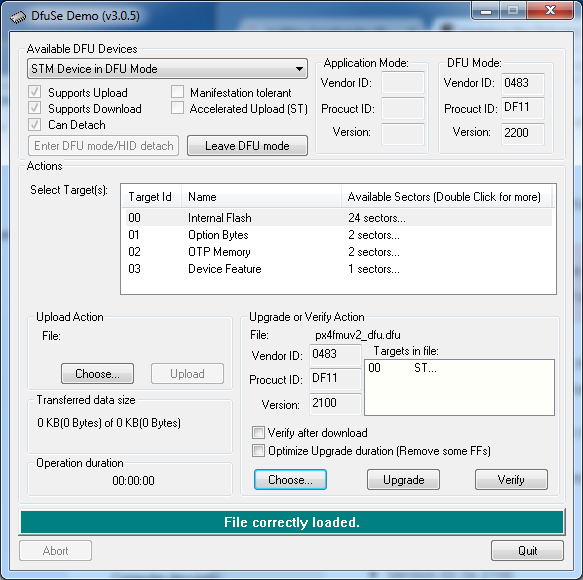583x580 pixels.
Task: Click 1 sectors... for Device Feature
Action: point(374,269)
